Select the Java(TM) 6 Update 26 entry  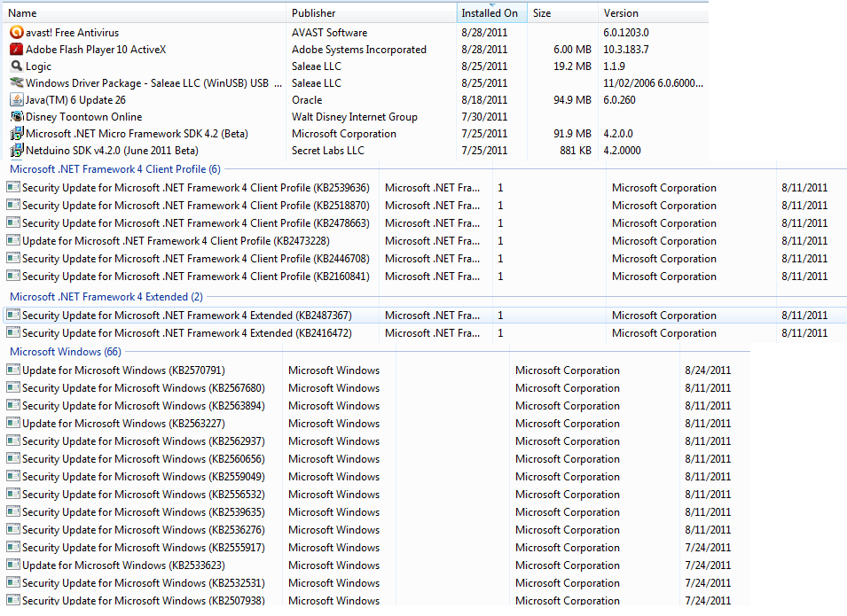[x=75, y=99]
